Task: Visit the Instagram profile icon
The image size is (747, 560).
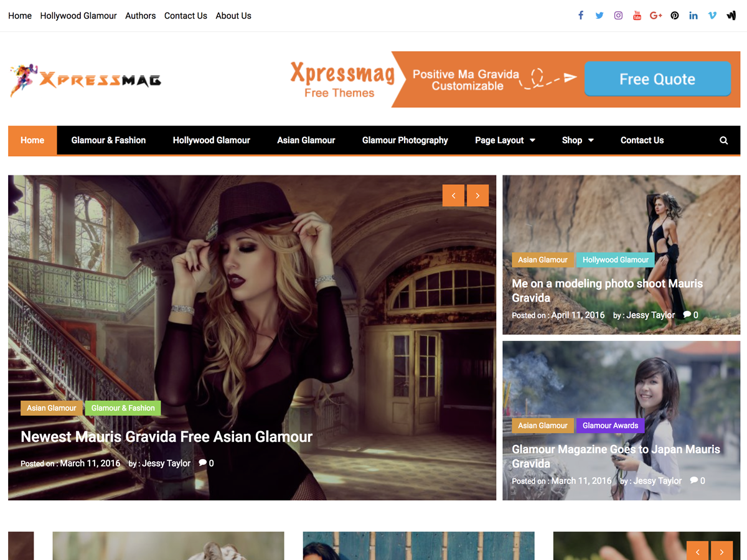Action: point(618,15)
